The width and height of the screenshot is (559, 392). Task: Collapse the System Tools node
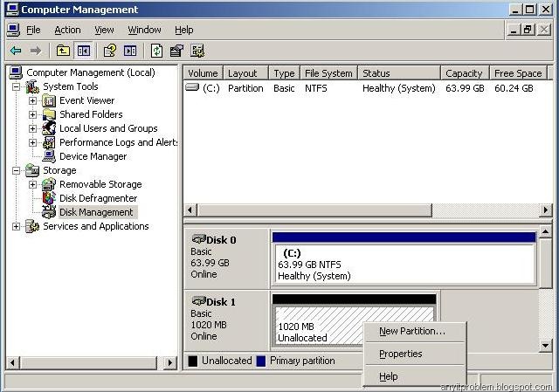click(x=16, y=86)
